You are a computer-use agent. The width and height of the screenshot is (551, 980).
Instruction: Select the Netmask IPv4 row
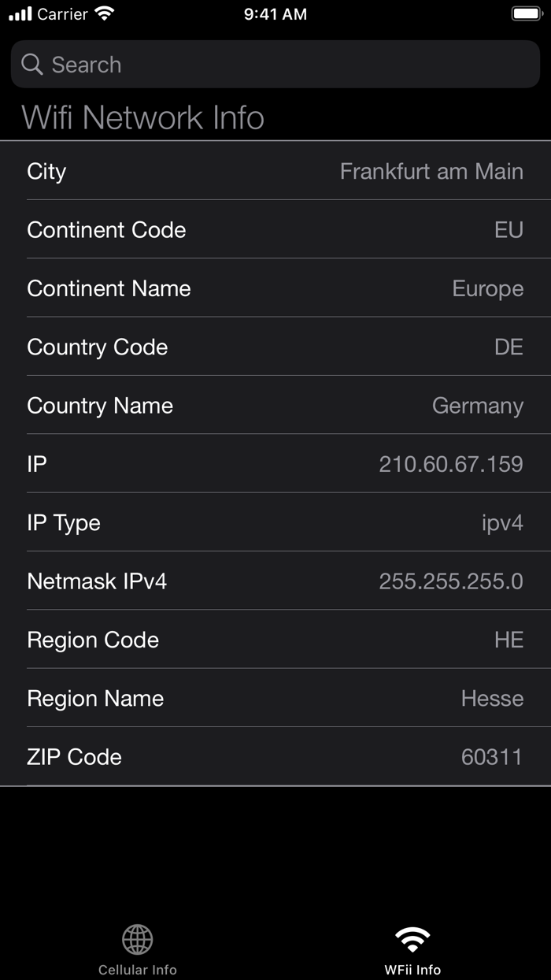click(275, 581)
